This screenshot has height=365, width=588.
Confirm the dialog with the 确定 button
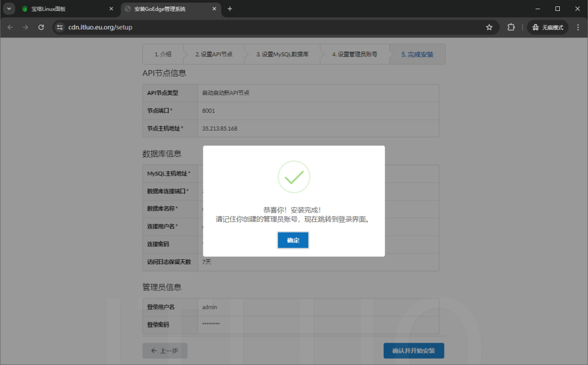click(x=293, y=240)
